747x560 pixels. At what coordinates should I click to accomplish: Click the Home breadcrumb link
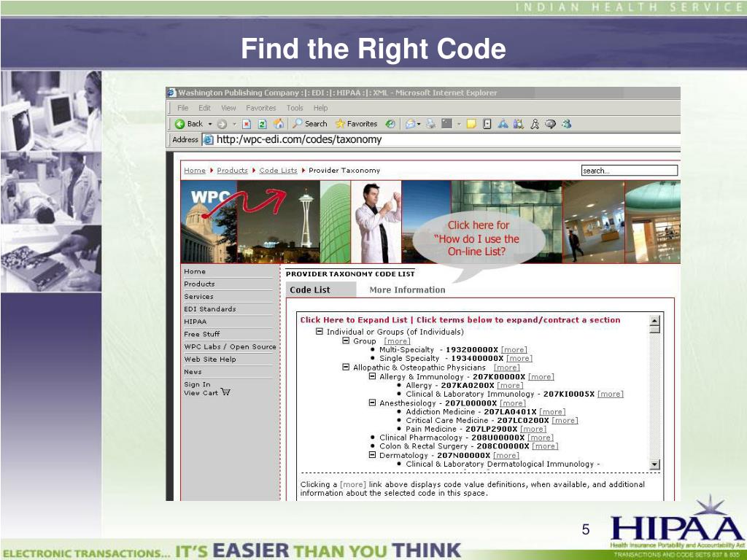[x=195, y=171]
